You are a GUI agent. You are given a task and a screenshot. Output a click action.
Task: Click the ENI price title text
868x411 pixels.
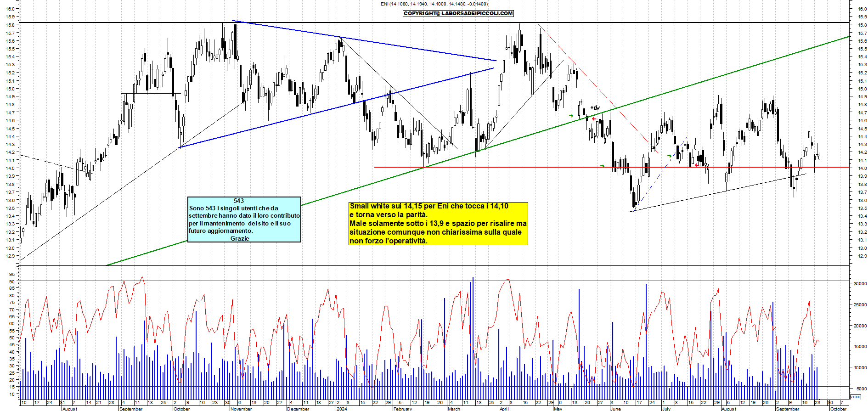tap(434, 4)
